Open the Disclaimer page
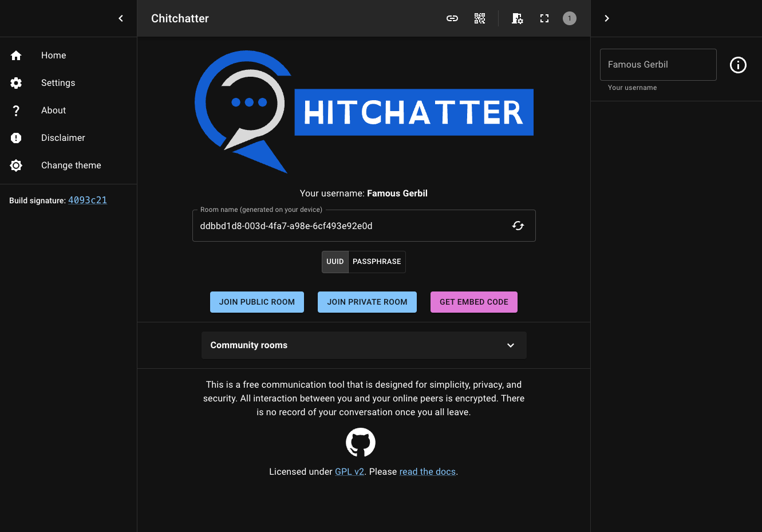The height and width of the screenshot is (532, 762). pos(68,138)
